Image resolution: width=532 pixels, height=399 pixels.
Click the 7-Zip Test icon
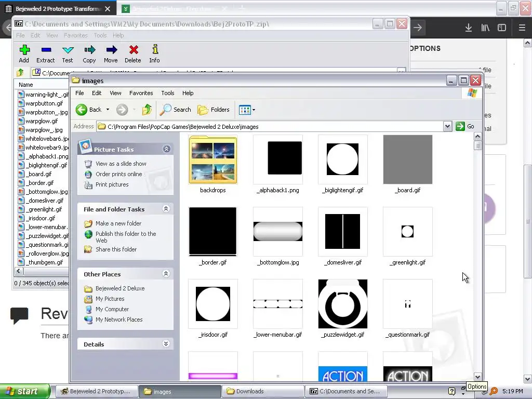[x=68, y=50]
